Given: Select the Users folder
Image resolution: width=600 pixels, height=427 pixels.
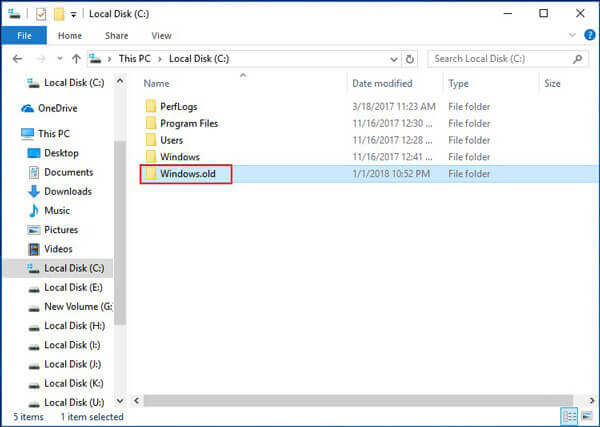Looking at the screenshot, I should click(x=171, y=140).
